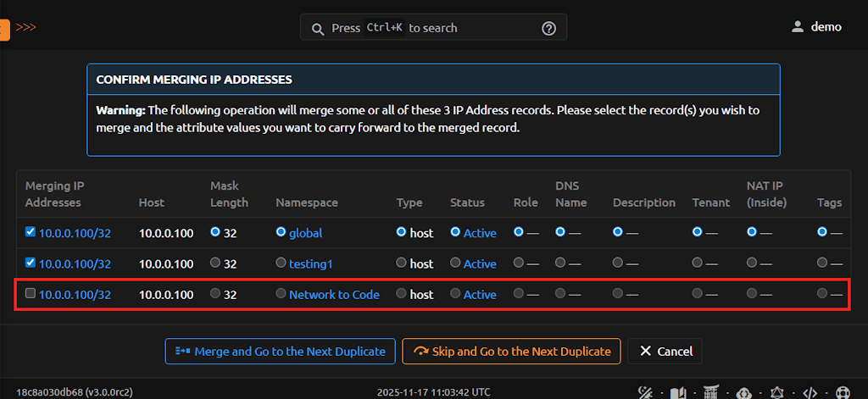Open the REST API cloud icon in footer
The height and width of the screenshot is (399, 868).
[743, 392]
